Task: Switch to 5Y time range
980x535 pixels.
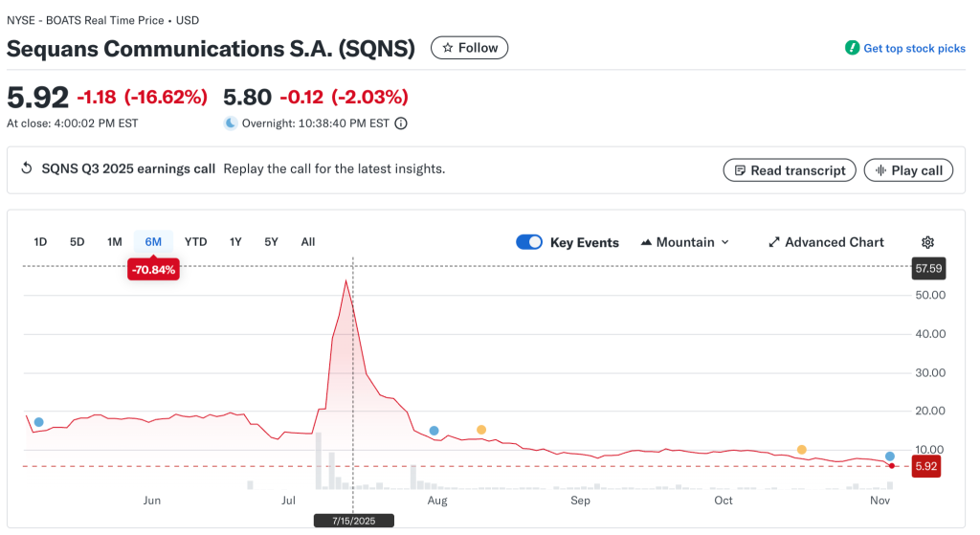Action: (x=271, y=242)
